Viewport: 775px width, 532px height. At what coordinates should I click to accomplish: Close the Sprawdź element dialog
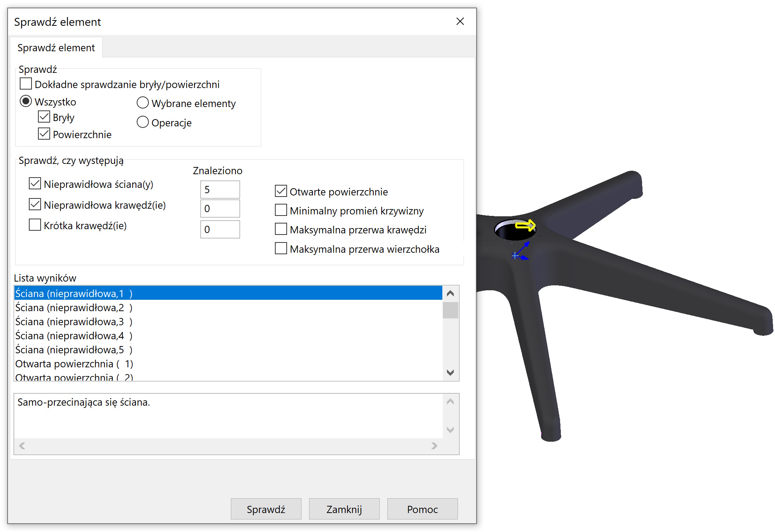(460, 22)
